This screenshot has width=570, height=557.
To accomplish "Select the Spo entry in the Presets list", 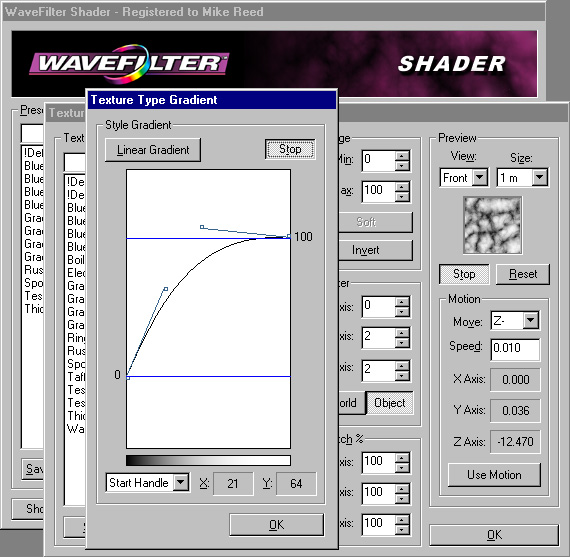I will (x=33, y=283).
